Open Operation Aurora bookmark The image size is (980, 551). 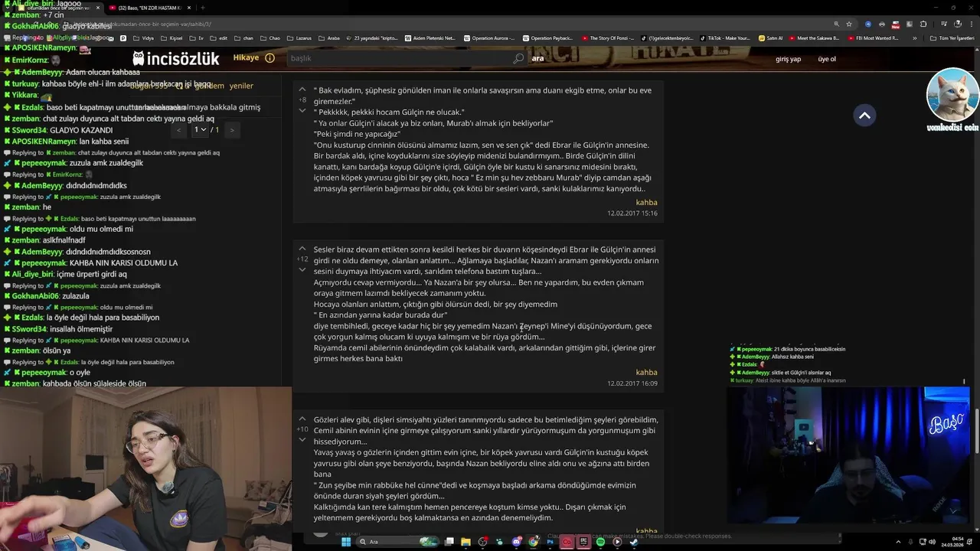tap(489, 37)
